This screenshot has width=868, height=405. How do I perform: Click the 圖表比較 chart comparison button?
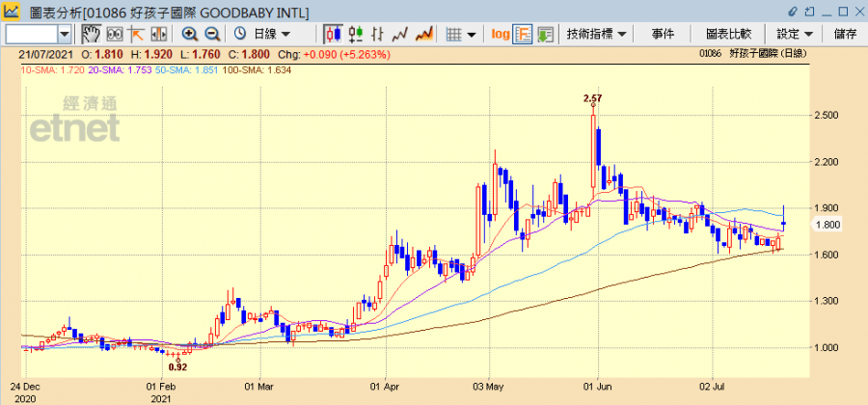(728, 34)
